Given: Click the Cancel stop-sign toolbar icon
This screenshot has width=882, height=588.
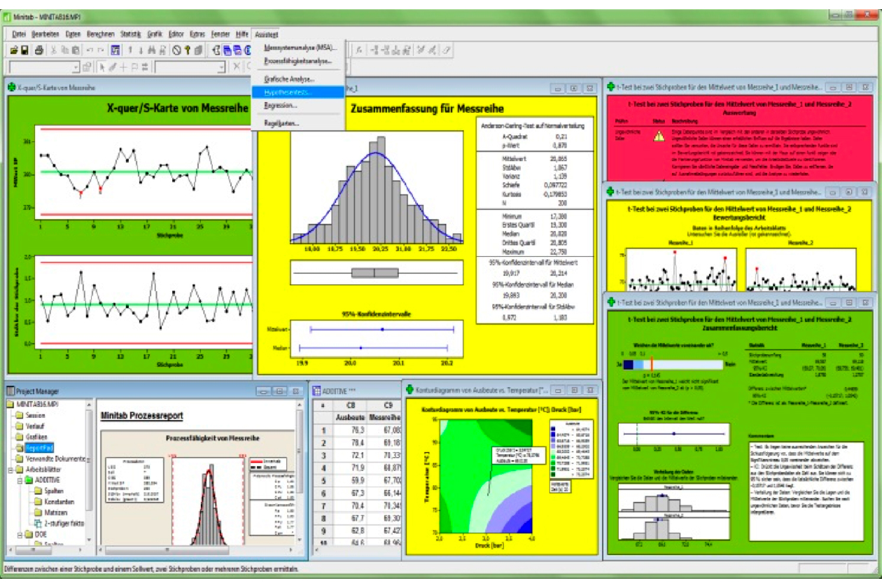Looking at the screenshot, I should 177,50.
